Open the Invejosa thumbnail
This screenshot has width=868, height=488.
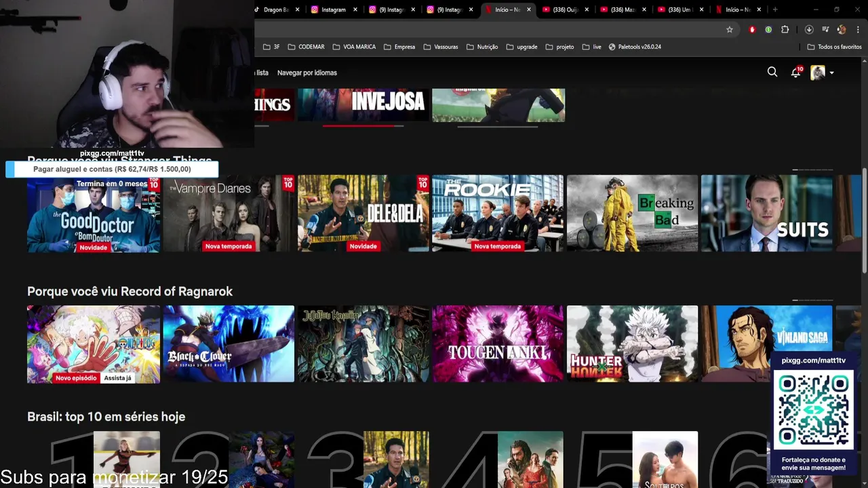point(363,105)
